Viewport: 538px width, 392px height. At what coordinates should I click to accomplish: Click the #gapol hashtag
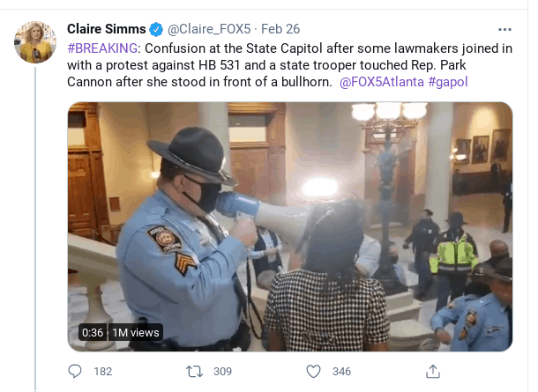(448, 82)
